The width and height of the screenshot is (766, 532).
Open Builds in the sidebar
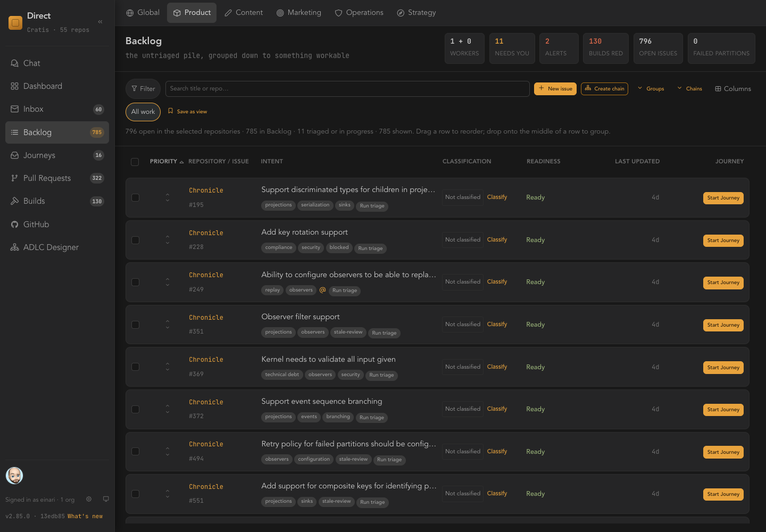57,201
